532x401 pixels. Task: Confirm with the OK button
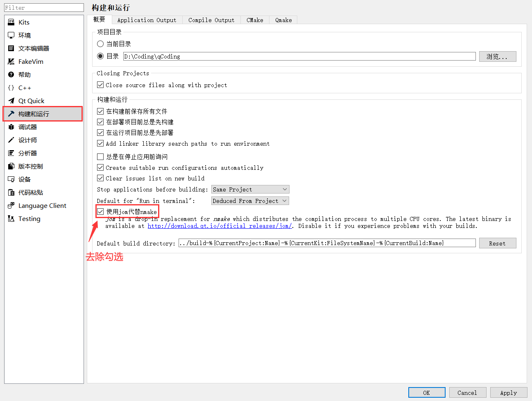pos(427,392)
